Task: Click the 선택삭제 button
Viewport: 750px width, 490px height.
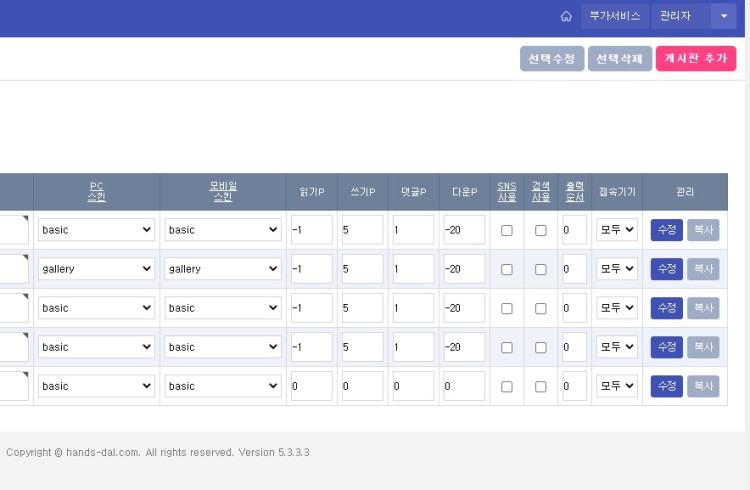Action: pyautogui.click(x=619, y=59)
